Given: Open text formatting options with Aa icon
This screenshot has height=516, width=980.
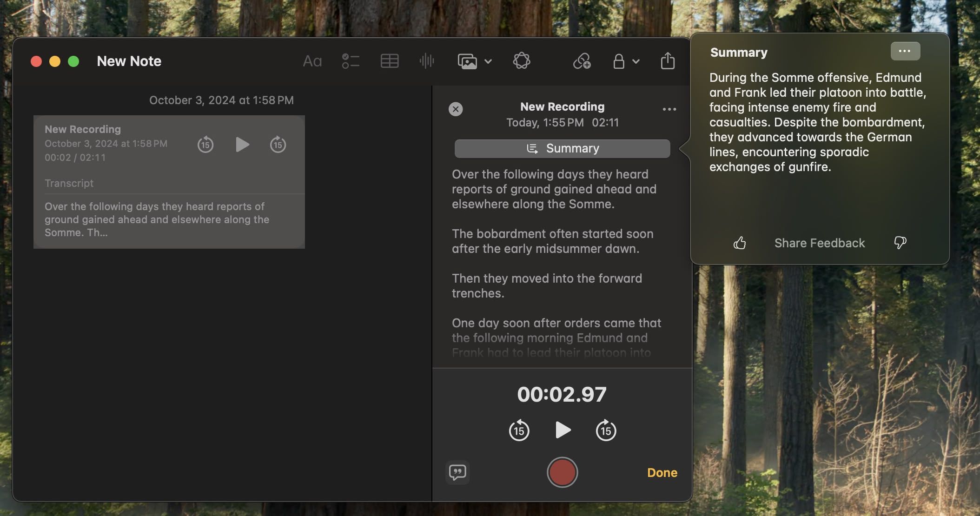Looking at the screenshot, I should pyautogui.click(x=312, y=61).
